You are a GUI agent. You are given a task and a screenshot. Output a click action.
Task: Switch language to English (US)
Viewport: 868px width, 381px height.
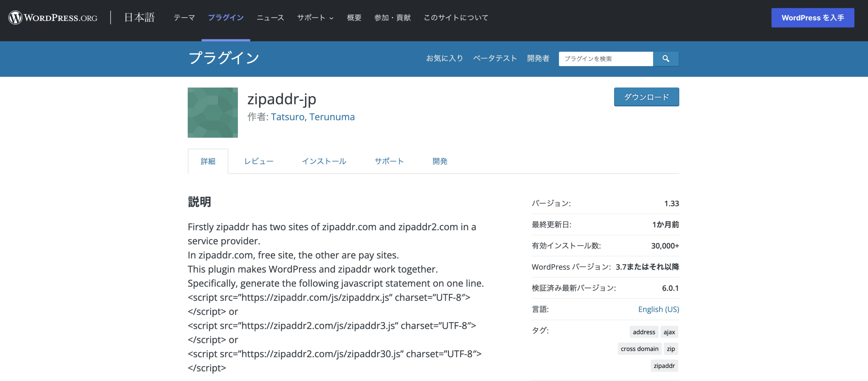(x=658, y=309)
